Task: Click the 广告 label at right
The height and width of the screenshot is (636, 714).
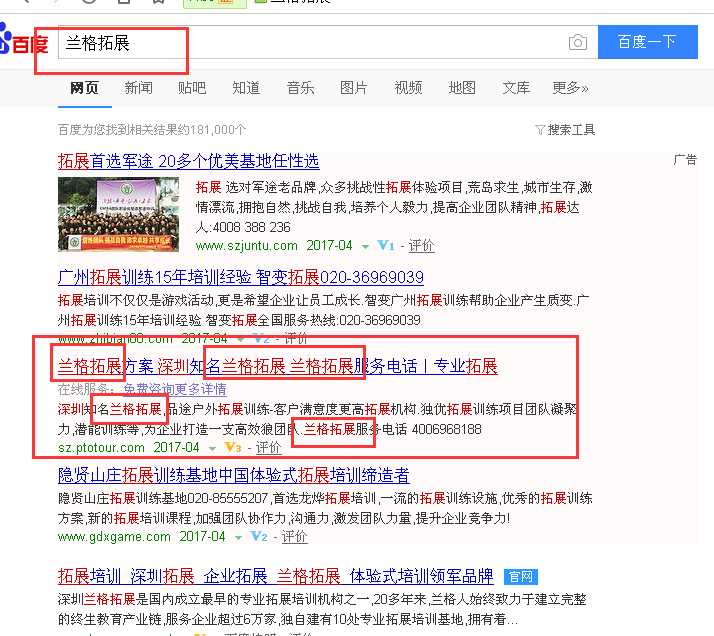Action: click(x=685, y=160)
